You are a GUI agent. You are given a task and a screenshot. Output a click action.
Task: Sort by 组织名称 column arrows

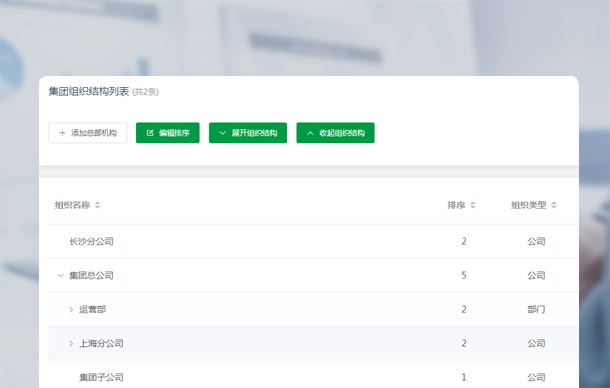98,205
